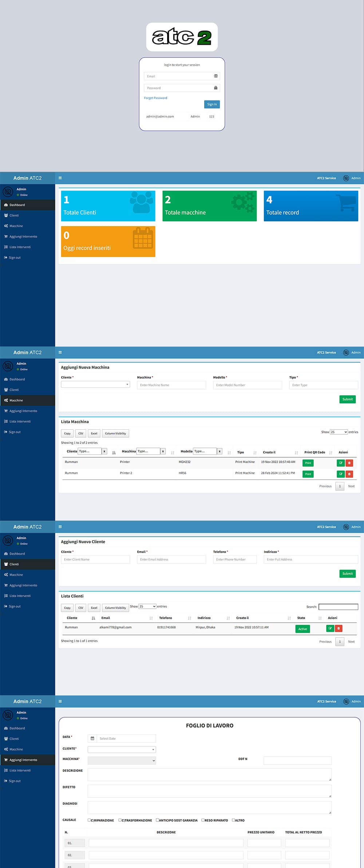Enable the C\RIPARAZIONE checkbox

coord(89,820)
